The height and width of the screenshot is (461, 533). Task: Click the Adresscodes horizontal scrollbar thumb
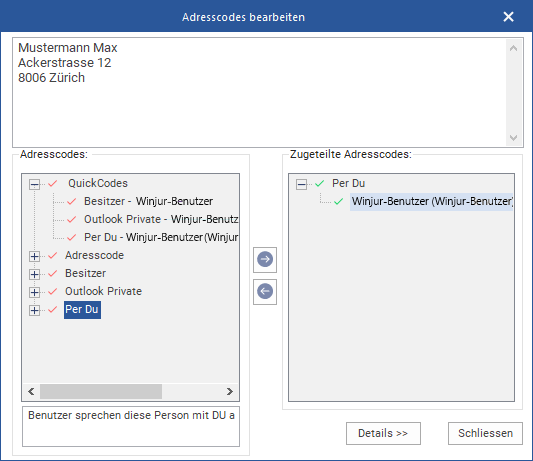[101, 392]
